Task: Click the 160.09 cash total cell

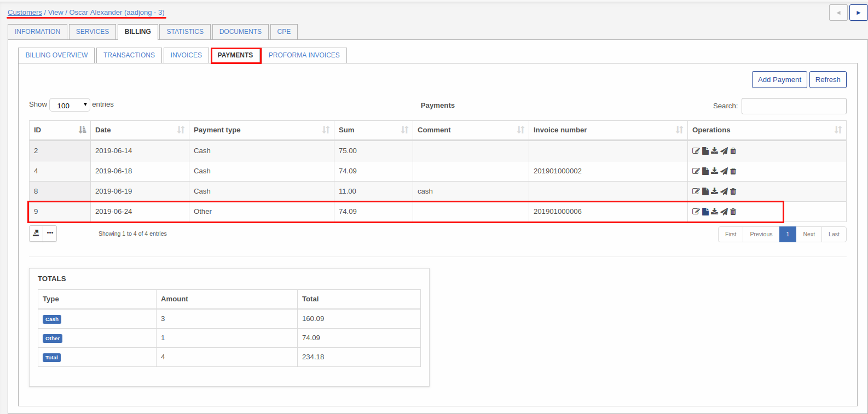Action: (359, 319)
